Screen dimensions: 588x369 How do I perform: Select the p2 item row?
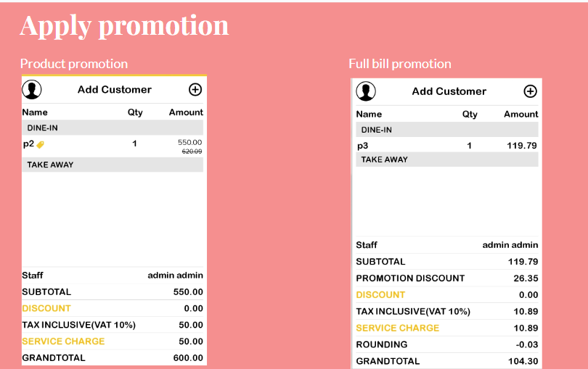[113, 146]
